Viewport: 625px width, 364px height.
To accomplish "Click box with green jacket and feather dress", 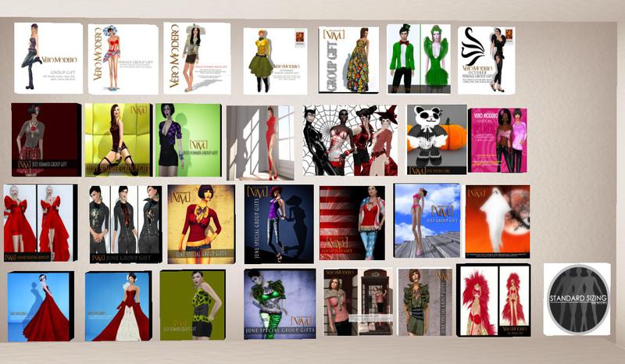I will (x=419, y=59).
